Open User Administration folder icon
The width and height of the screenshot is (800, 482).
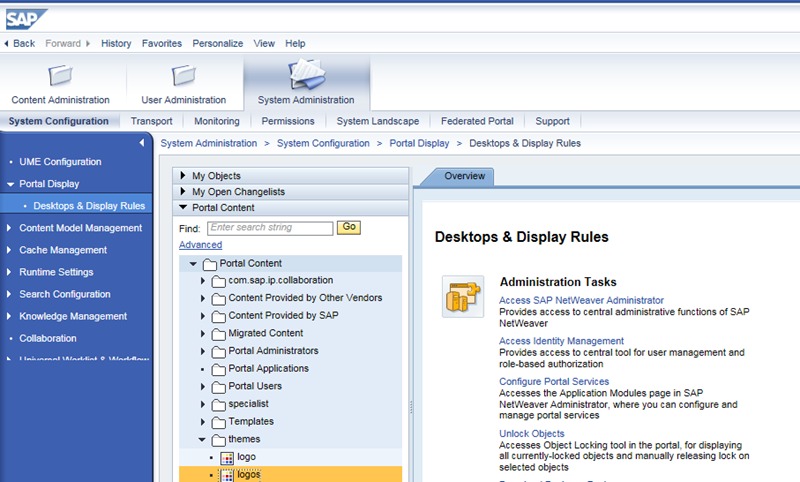click(183, 75)
